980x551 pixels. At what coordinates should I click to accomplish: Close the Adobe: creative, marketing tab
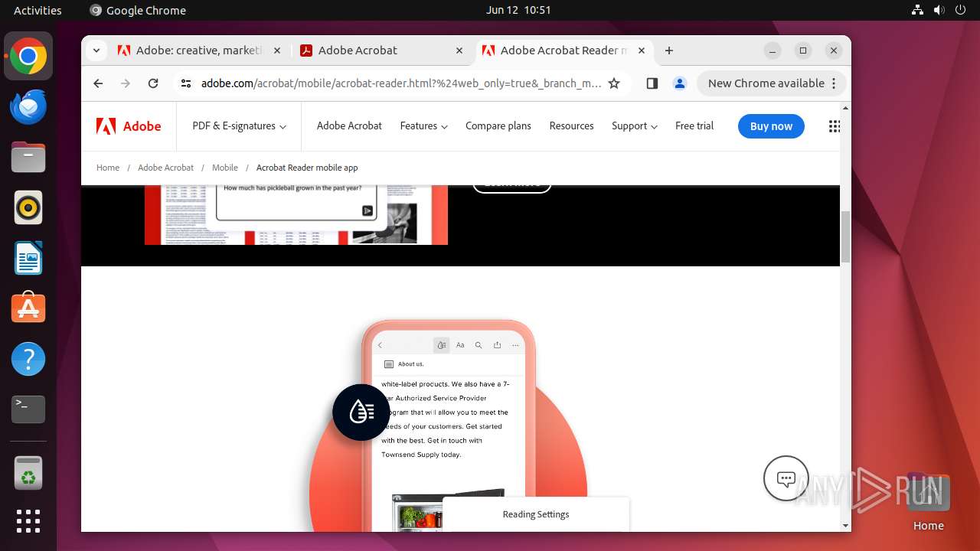point(277,51)
